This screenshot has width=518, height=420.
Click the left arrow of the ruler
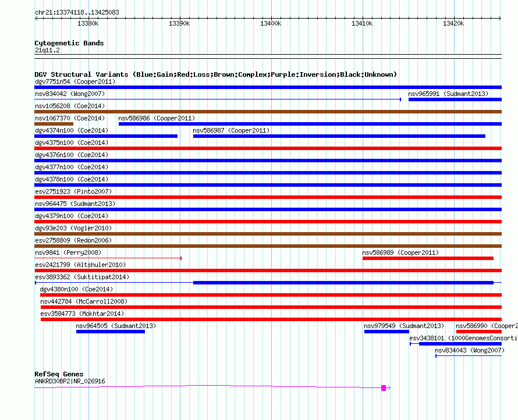[x=36, y=18]
